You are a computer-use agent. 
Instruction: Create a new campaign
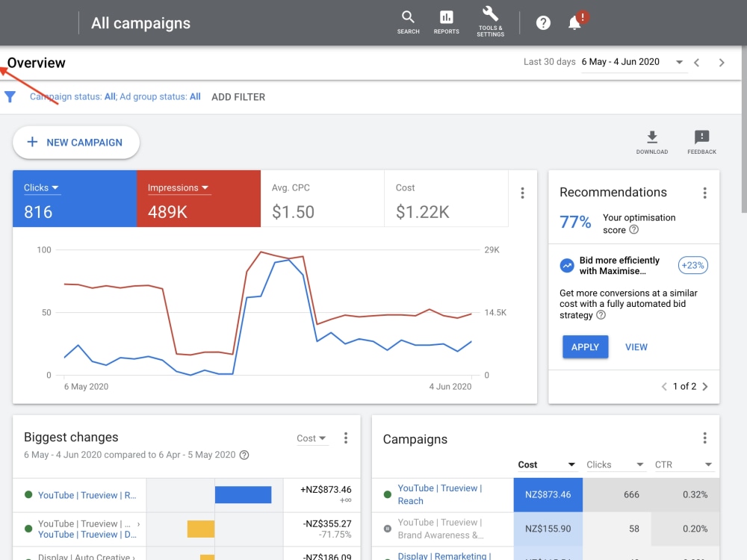click(76, 143)
